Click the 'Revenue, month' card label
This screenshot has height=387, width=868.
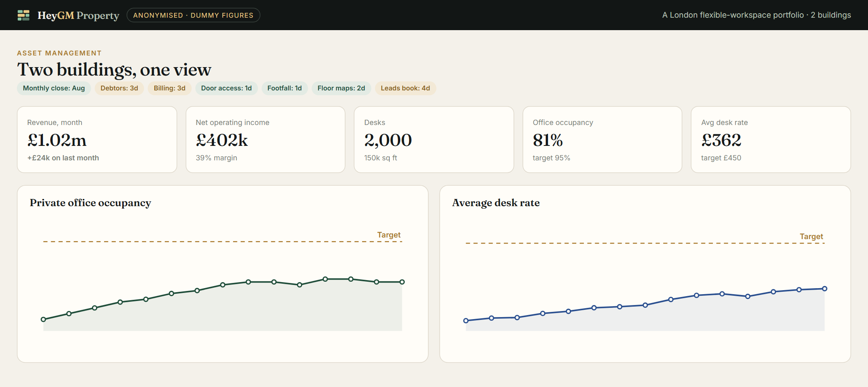coord(55,123)
